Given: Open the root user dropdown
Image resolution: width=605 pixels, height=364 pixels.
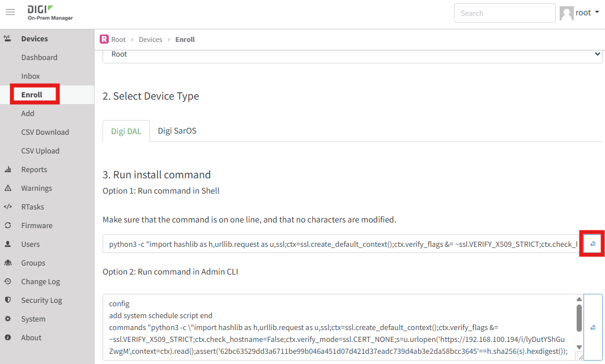Looking at the screenshot, I should (x=579, y=13).
